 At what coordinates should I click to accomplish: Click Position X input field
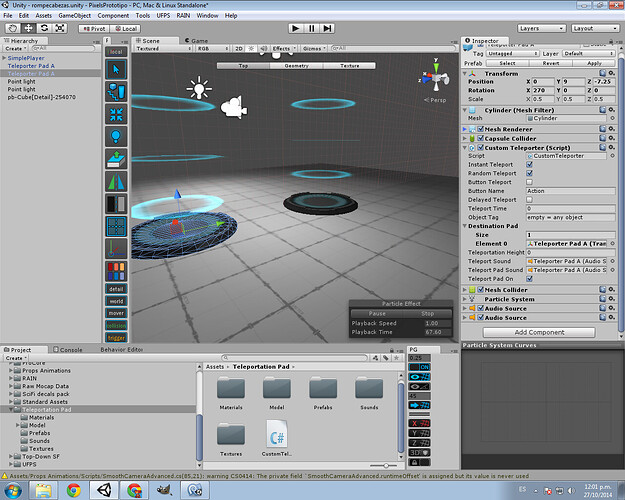pyautogui.click(x=543, y=81)
